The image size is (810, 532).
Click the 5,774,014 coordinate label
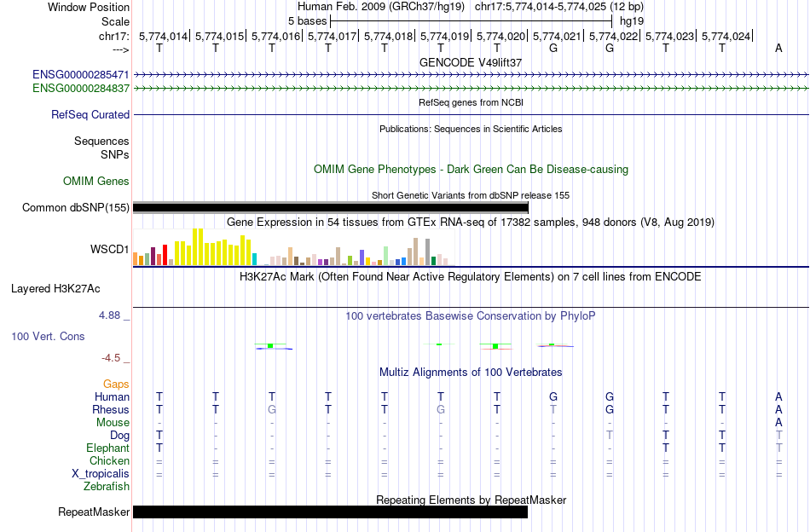[x=163, y=36]
